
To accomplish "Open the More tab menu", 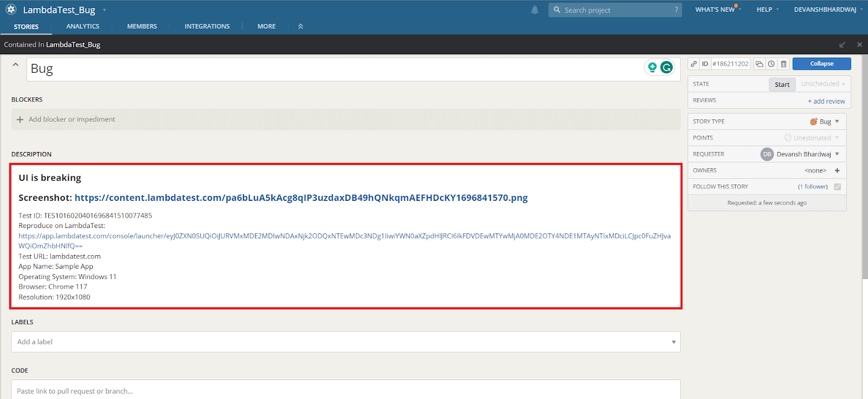I will (266, 26).
